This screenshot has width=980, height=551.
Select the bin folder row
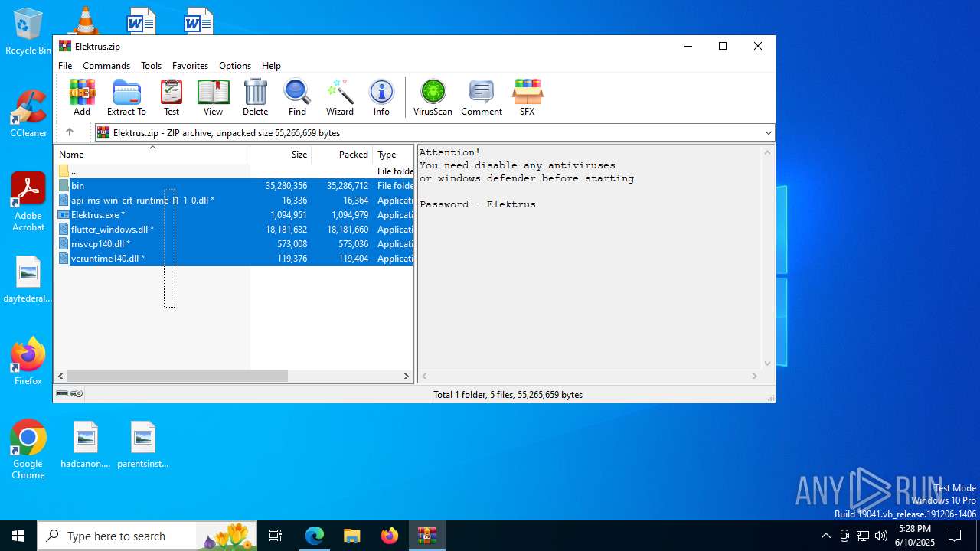click(234, 185)
